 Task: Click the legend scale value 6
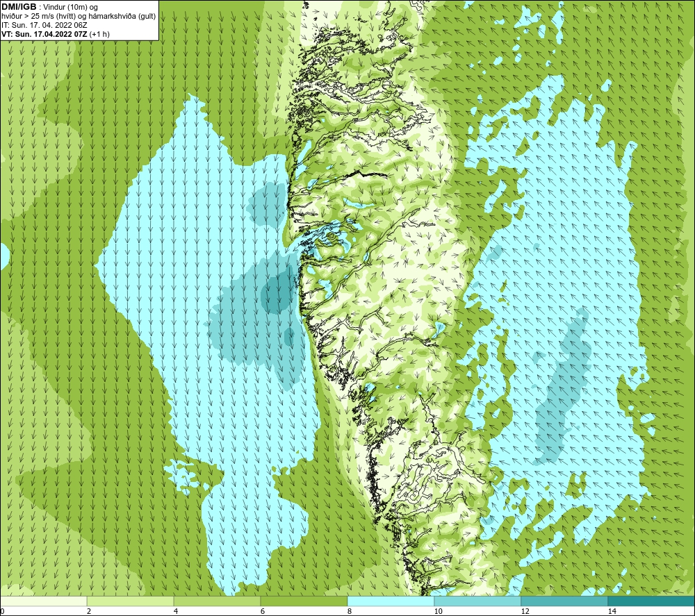[x=263, y=611]
